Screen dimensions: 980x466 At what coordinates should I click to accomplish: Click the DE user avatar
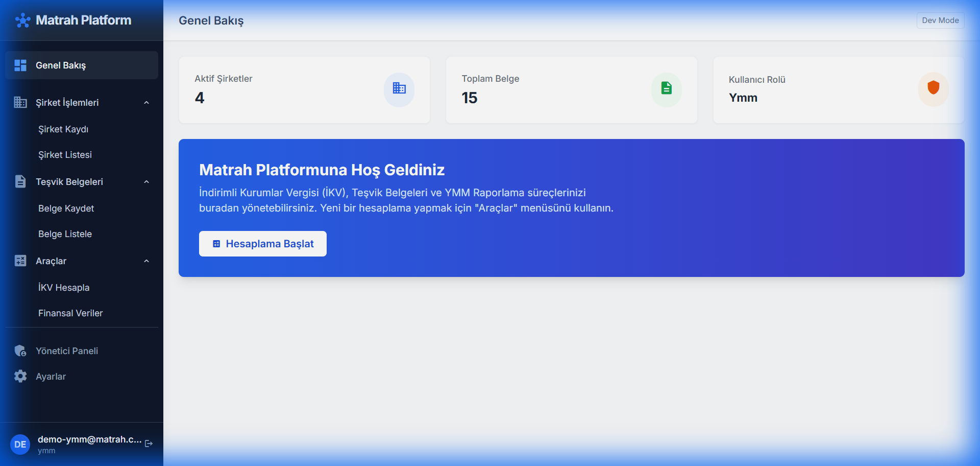[x=20, y=444]
